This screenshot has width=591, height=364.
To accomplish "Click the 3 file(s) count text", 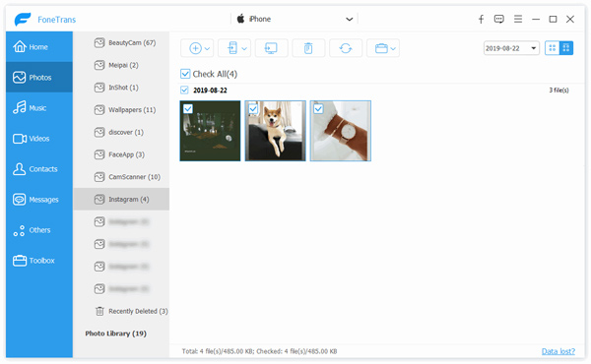I will pos(558,90).
